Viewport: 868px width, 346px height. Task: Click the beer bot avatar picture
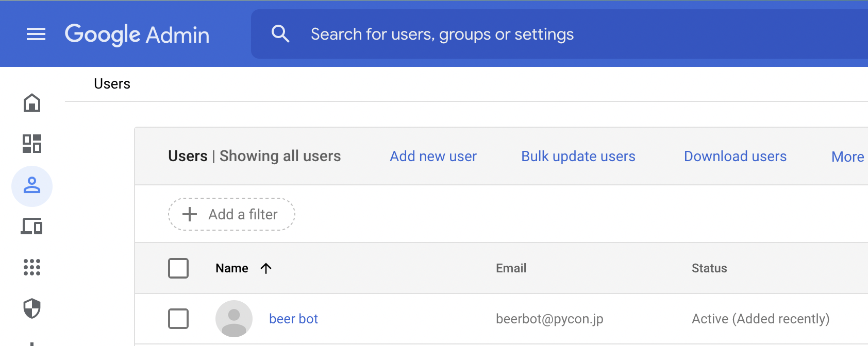234,319
